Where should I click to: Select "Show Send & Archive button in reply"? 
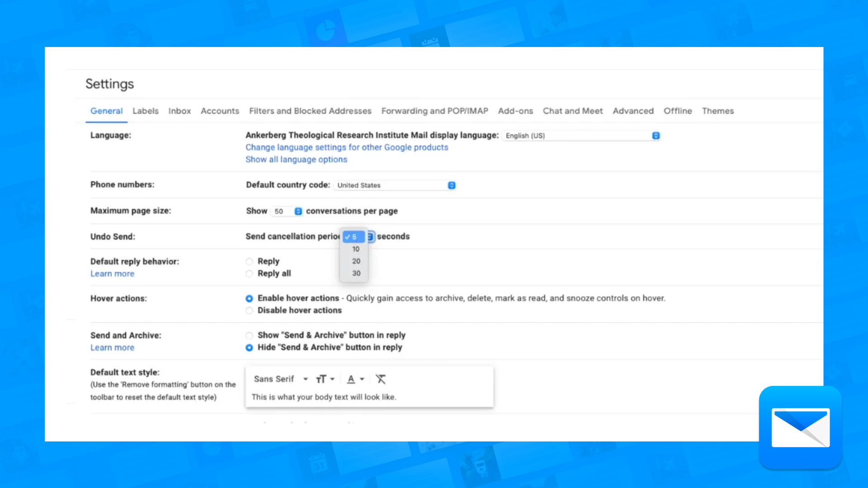(249, 335)
